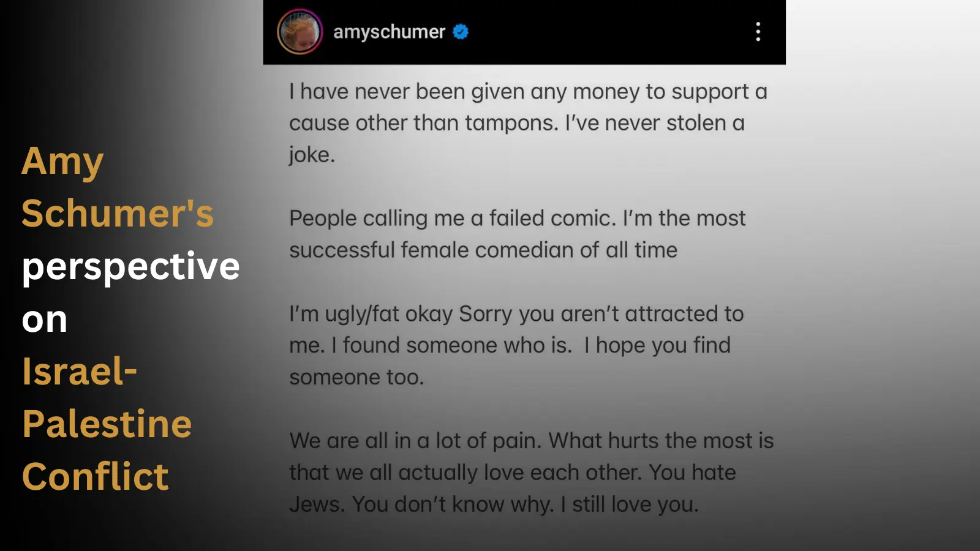The width and height of the screenshot is (980, 551).
Task: Click the word "joke." in the post
Action: (312, 155)
